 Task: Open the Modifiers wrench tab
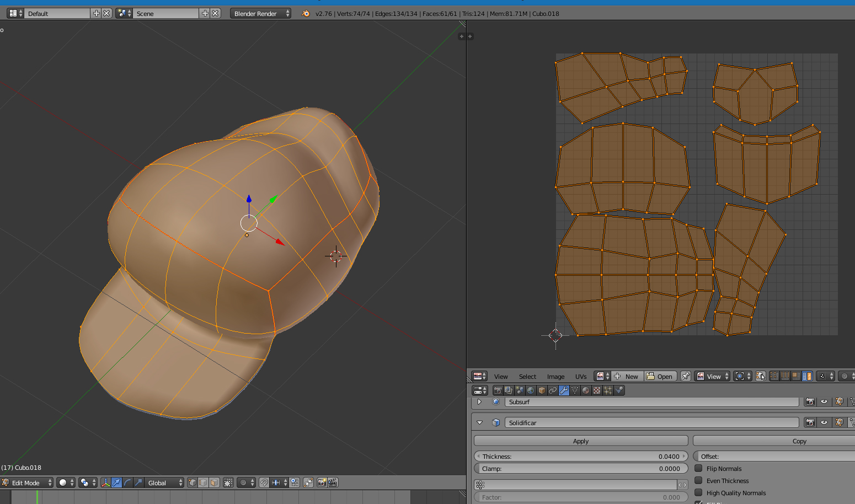point(564,390)
